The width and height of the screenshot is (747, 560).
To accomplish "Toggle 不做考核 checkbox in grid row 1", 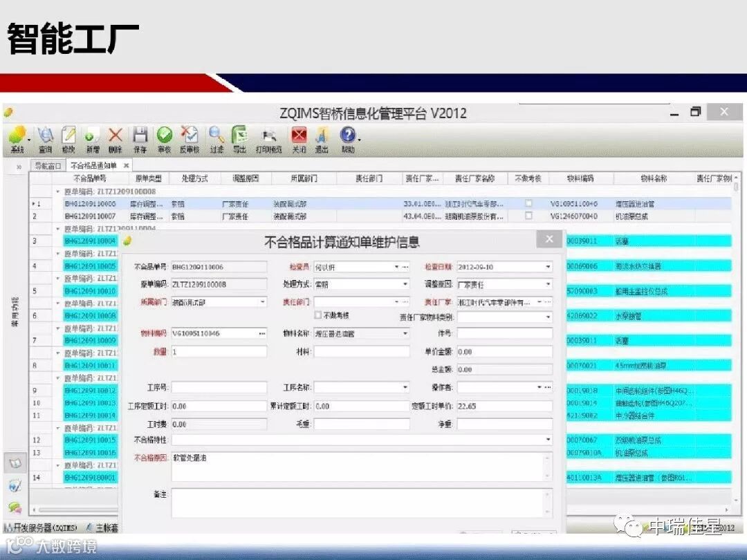I will click(x=528, y=203).
